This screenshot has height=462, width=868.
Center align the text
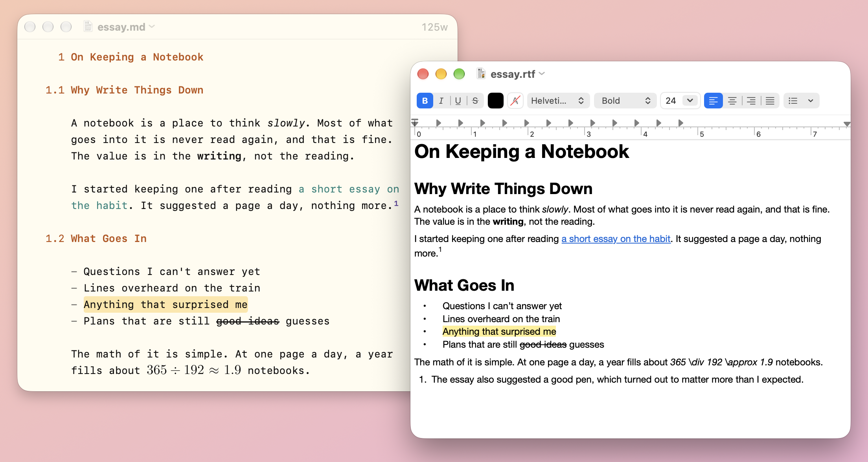coord(732,101)
